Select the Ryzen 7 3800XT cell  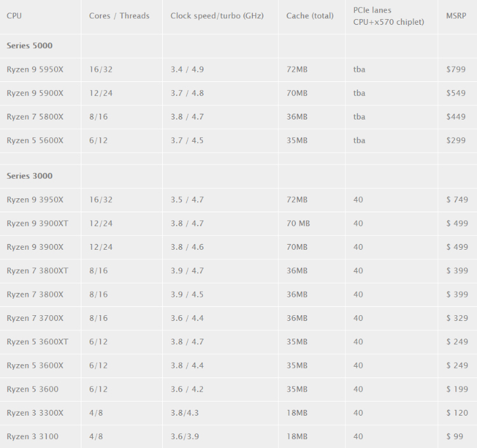click(x=38, y=271)
